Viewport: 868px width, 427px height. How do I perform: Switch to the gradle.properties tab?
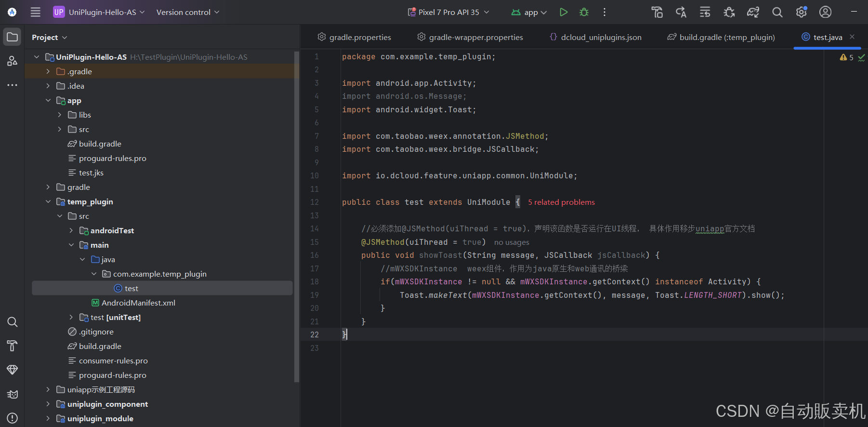click(354, 37)
